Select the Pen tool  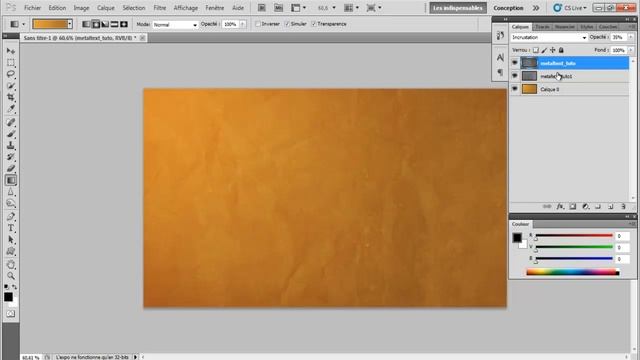click(x=11, y=217)
